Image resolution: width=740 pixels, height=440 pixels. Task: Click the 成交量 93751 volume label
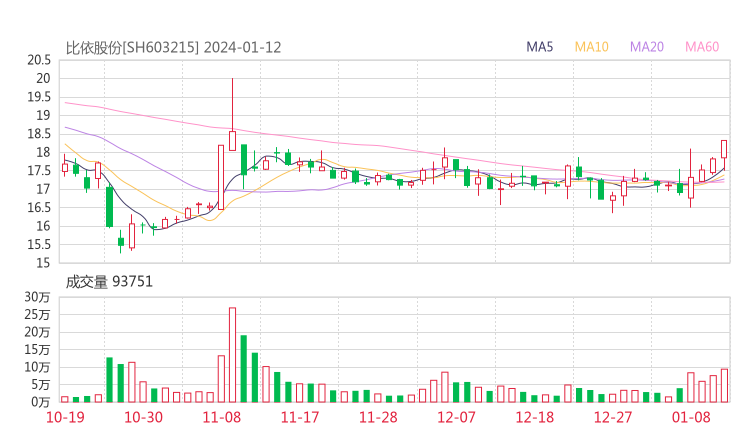[109, 282]
